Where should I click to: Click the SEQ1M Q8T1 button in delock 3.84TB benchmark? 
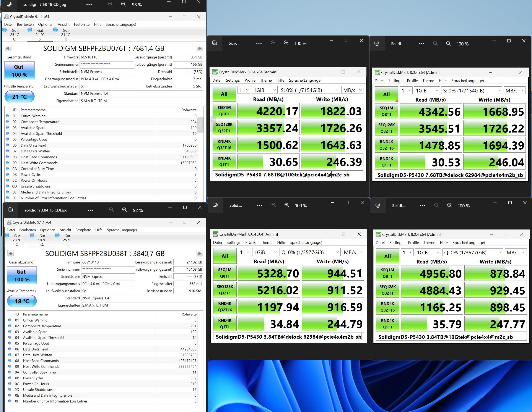(x=225, y=273)
